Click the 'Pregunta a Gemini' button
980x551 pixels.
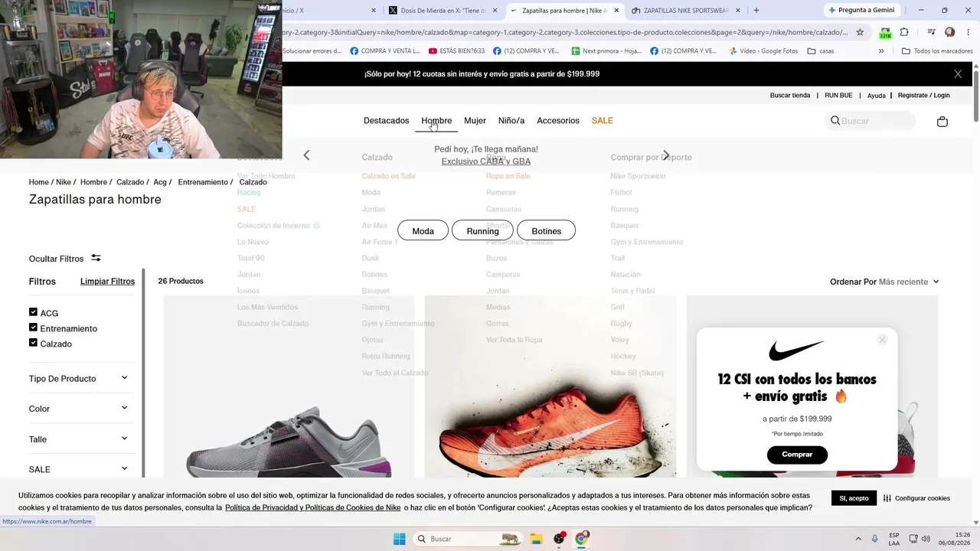click(861, 10)
